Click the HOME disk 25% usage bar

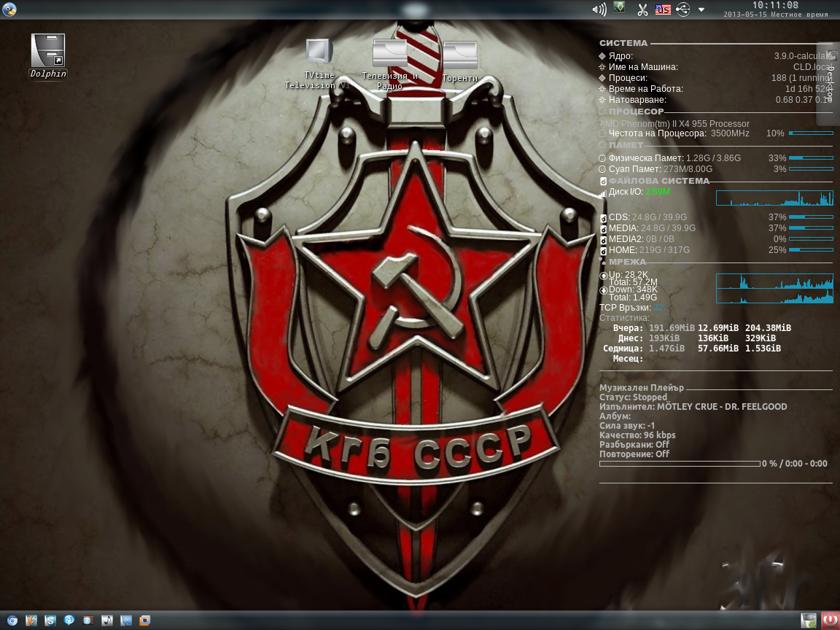pyautogui.click(x=811, y=249)
